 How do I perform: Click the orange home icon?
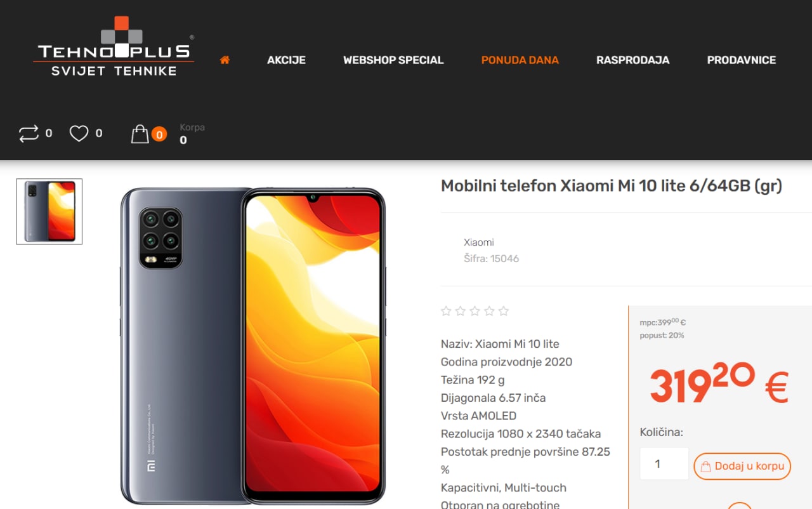pyautogui.click(x=225, y=60)
